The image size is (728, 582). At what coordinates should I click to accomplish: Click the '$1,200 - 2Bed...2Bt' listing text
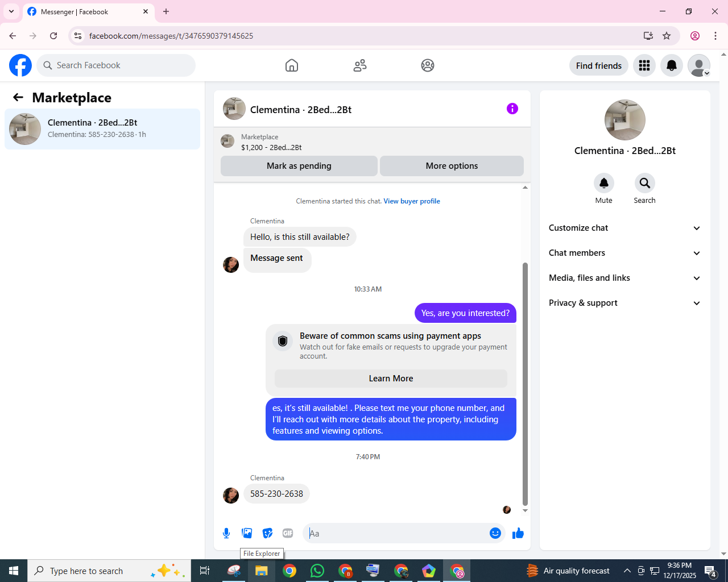click(x=271, y=147)
